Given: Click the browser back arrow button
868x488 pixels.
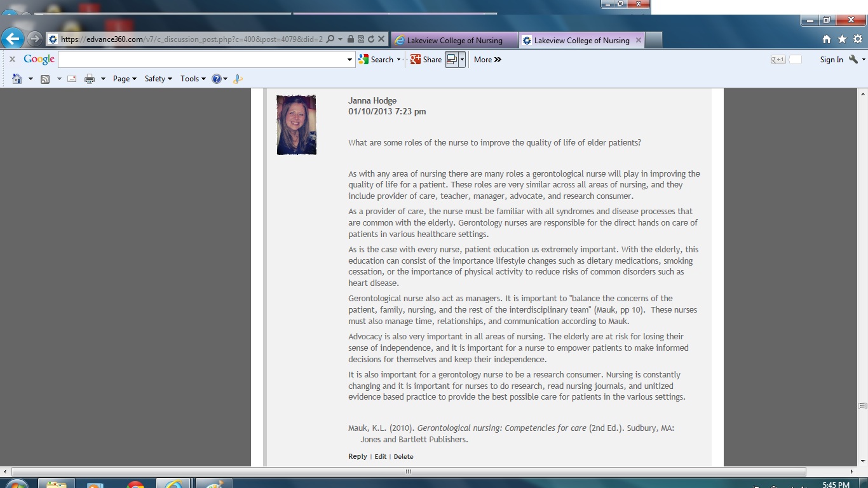Looking at the screenshot, I should click(12, 39).
